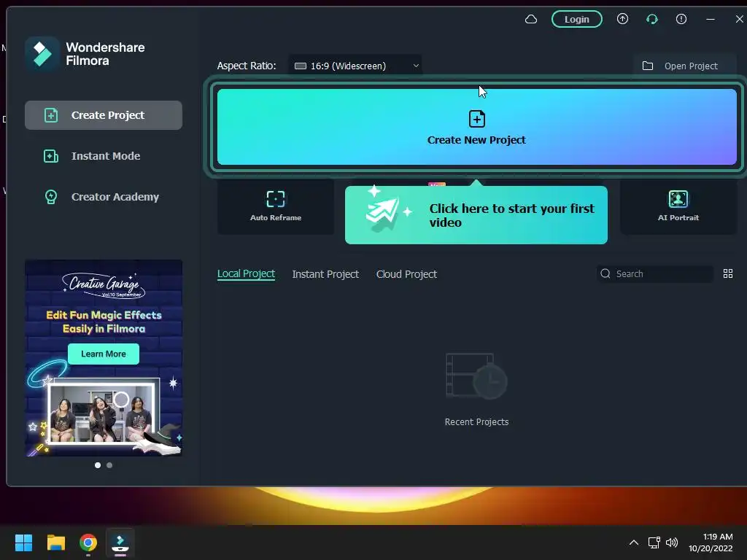Expand the Aspect Ratio dropdown
Viewport: 747px width, 560px height.
pos(355,66)
